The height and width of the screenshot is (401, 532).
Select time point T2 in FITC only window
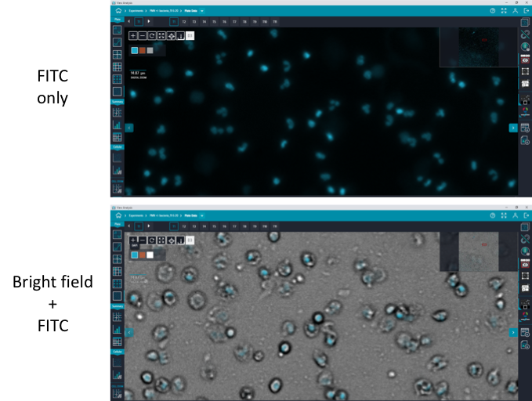184,22
